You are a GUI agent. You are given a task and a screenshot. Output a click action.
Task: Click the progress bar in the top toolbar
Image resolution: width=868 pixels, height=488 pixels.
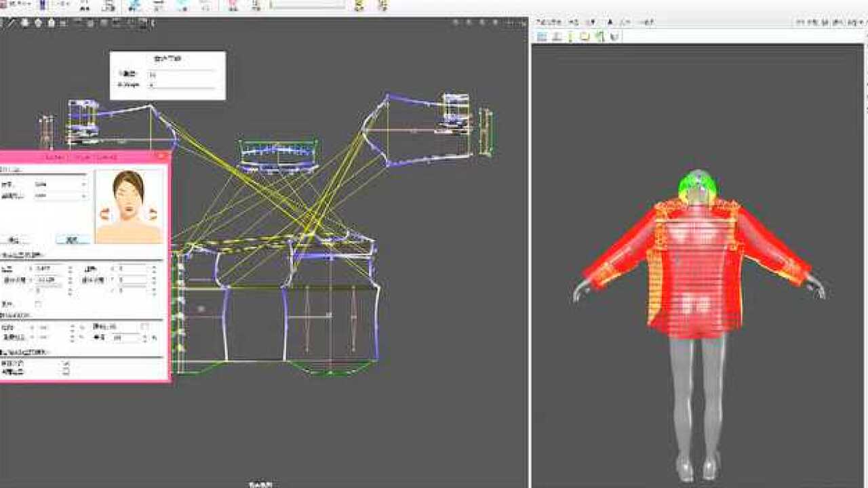pyautogui.click(x=307, y=5)
